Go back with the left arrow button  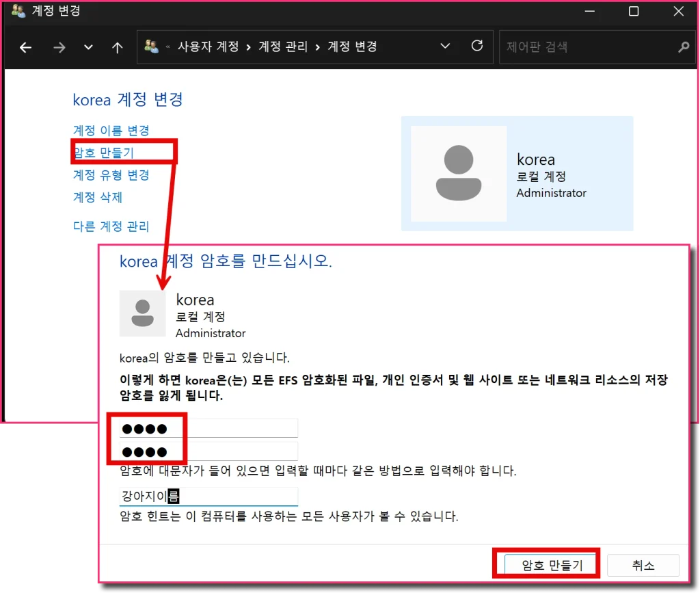(25, 47)
